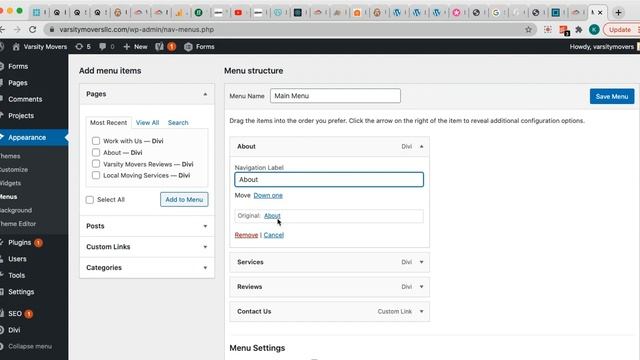This screenshot has height=360, width=640.
Task: Click the red Update browser button
Action: coord(620,29)
